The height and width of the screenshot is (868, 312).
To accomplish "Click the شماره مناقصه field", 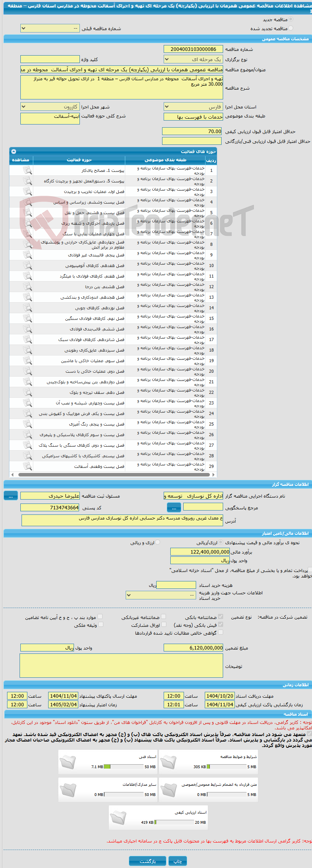I will (x=193, y=49).
